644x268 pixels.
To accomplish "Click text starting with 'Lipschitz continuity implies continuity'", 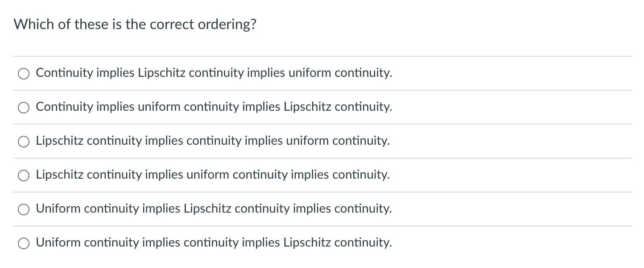I will (x=213, y=141).
